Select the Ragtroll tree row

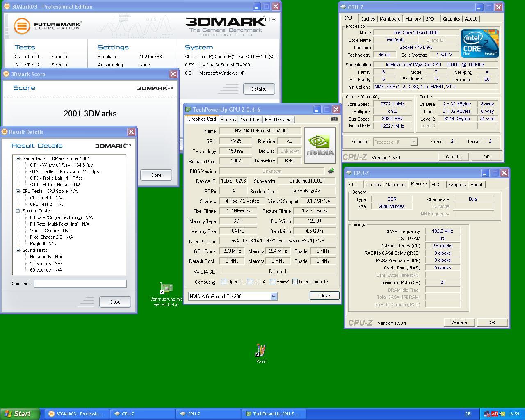point(43,244)
